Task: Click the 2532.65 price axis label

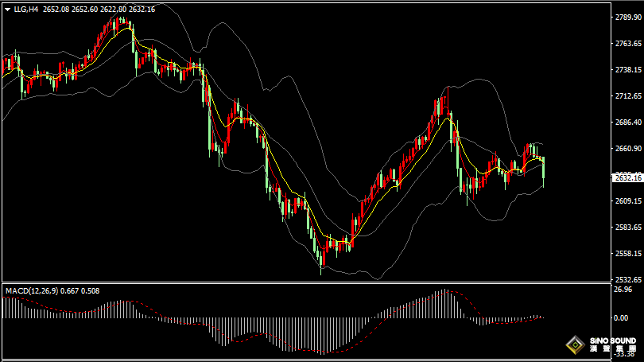Action: (628, 280)
